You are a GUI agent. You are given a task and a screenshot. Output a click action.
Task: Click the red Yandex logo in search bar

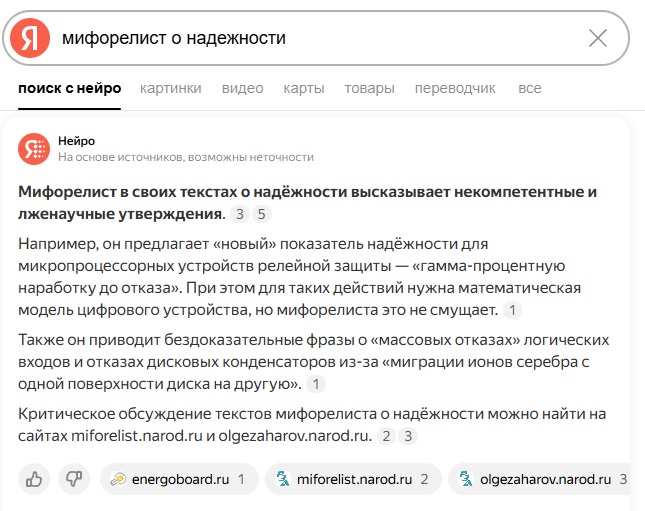click(x=30, y=38)
